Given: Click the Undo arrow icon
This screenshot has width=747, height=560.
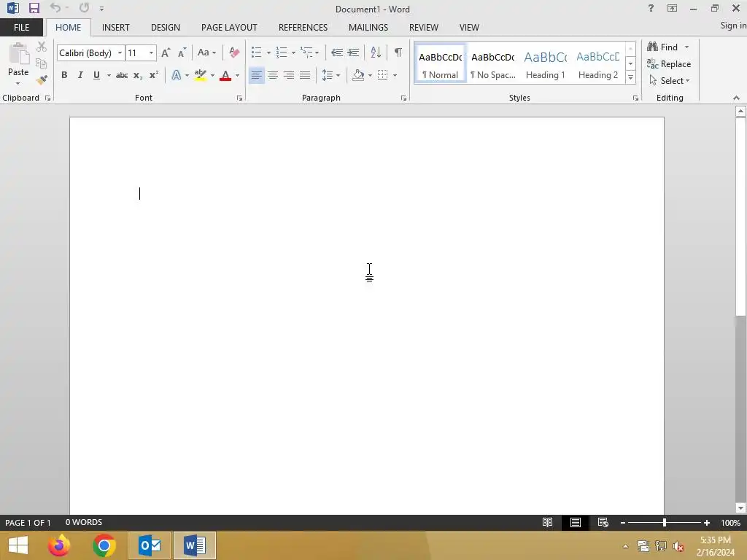Looking at the screenshot, I should [x=55, y=8].
